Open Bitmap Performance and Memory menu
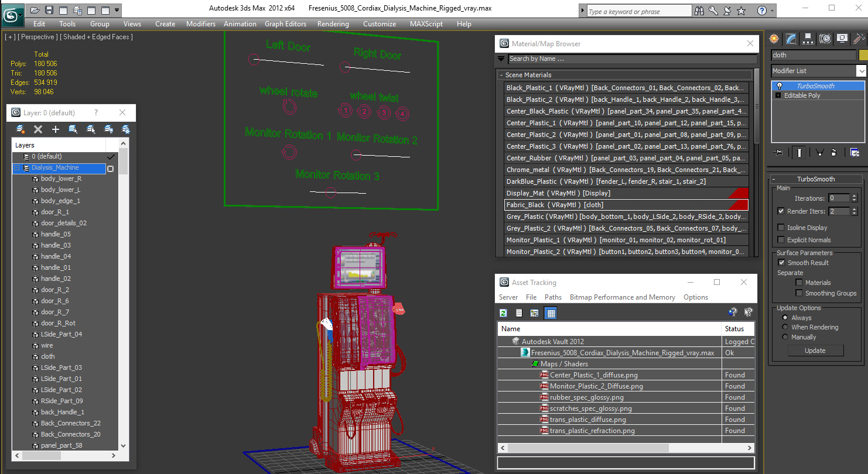The image size is (868, 474). click(623, 297)
